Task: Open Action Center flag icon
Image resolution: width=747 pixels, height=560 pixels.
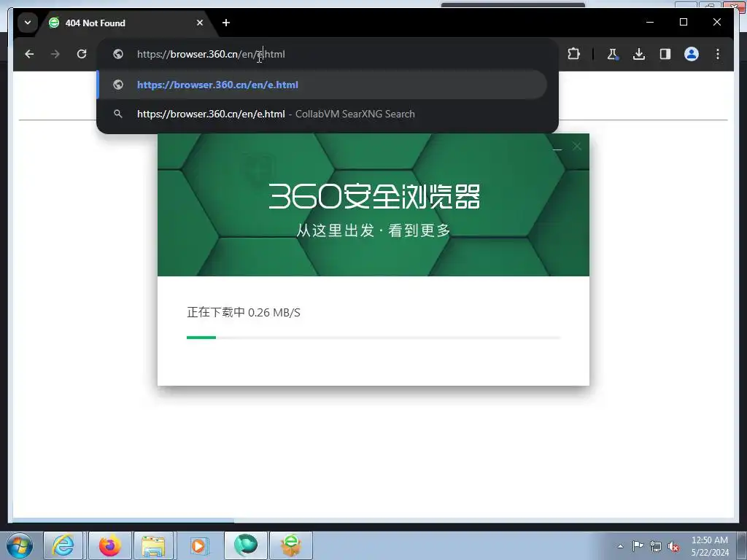Action: 638,546
